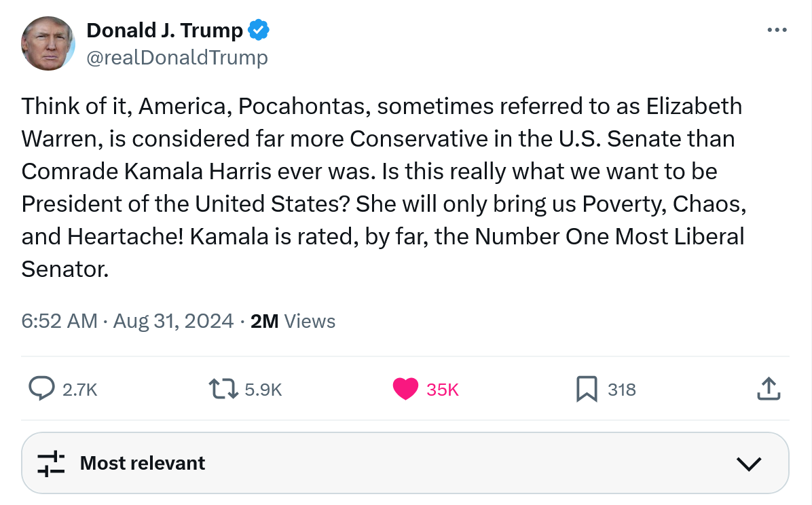This screenshot has width=812, height=505.
Task: Click the 318 bookmarks count
Action: (621, 390)
